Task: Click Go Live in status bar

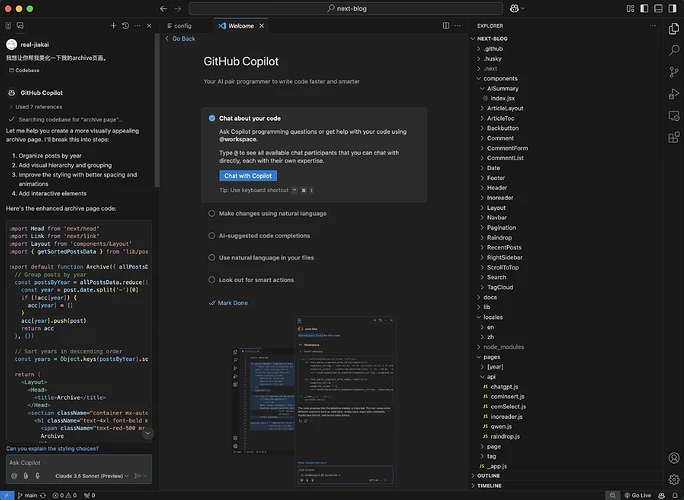Action: tap(637, 495)
